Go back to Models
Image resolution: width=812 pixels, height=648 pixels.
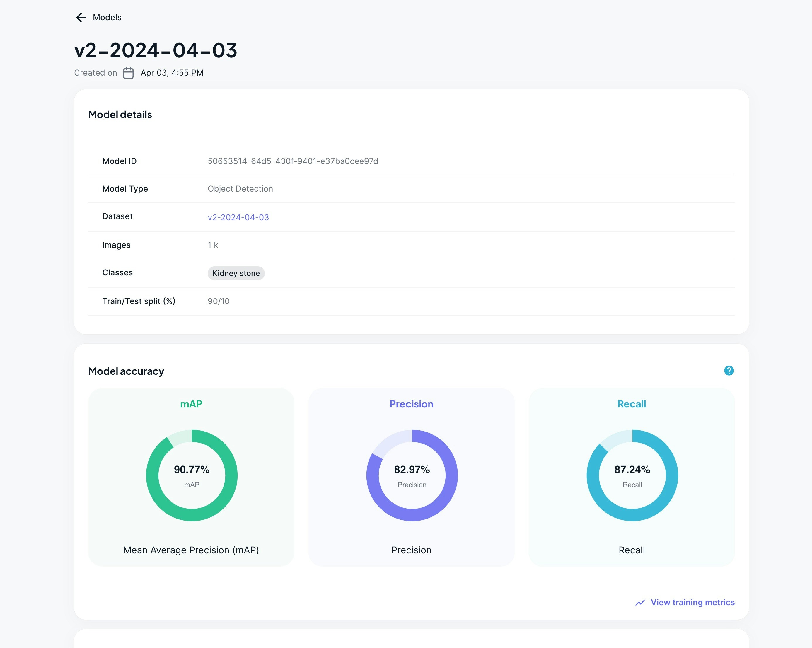click(107, 17)
